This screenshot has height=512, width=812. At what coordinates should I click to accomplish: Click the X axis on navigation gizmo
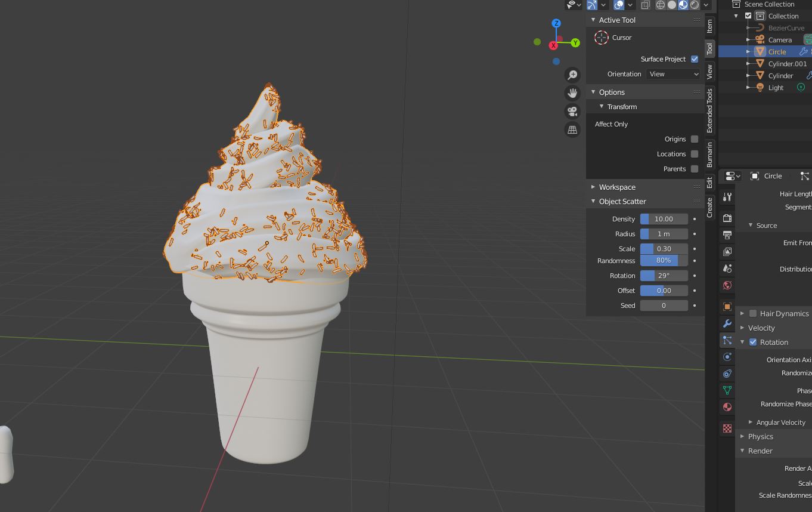[x=554, y=45]
